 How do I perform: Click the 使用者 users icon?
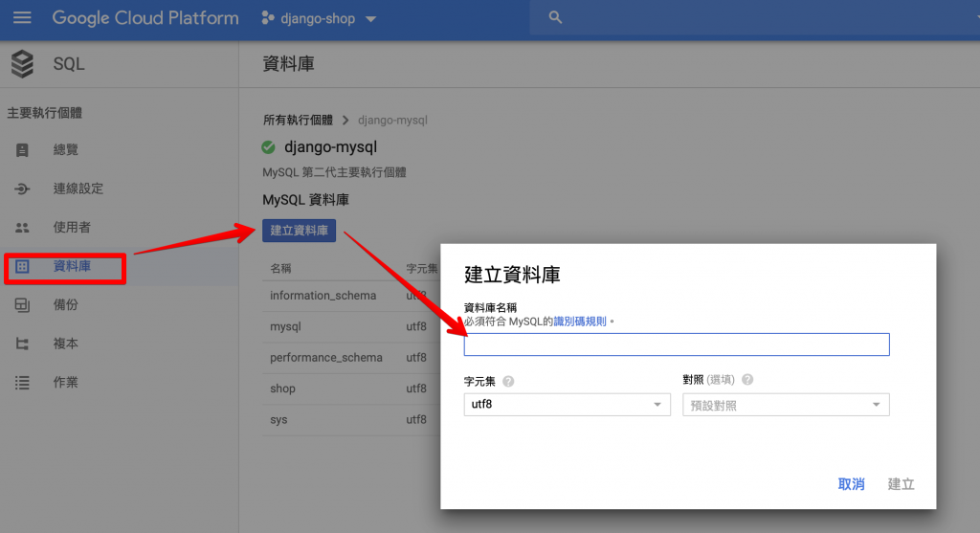(22, 228)
